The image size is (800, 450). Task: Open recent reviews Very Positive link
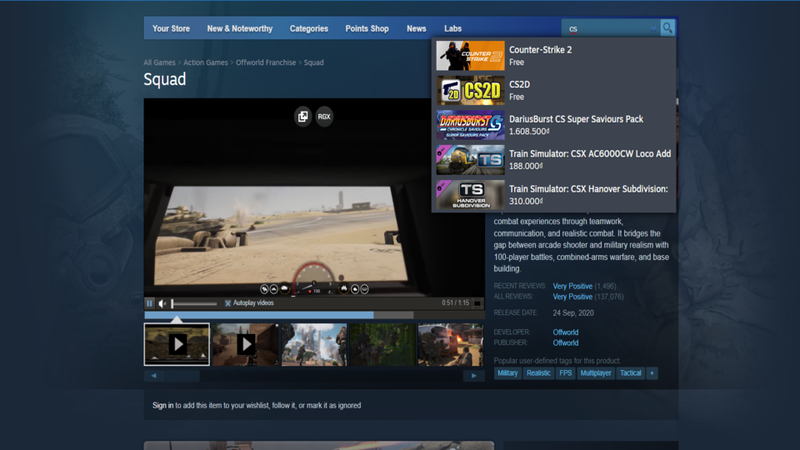tap(572, 286)
